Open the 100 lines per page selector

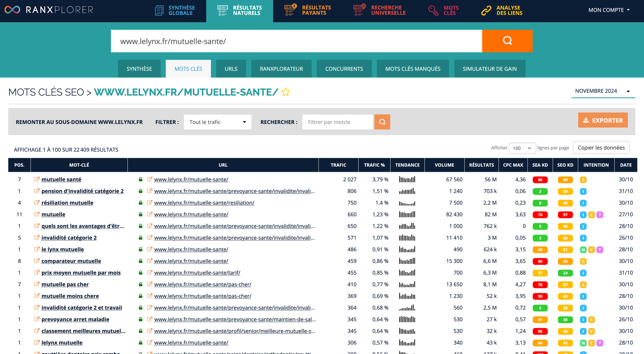522,148
